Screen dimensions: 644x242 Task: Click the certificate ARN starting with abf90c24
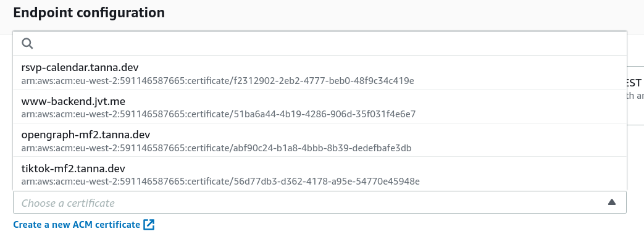(x=217, y=148)
